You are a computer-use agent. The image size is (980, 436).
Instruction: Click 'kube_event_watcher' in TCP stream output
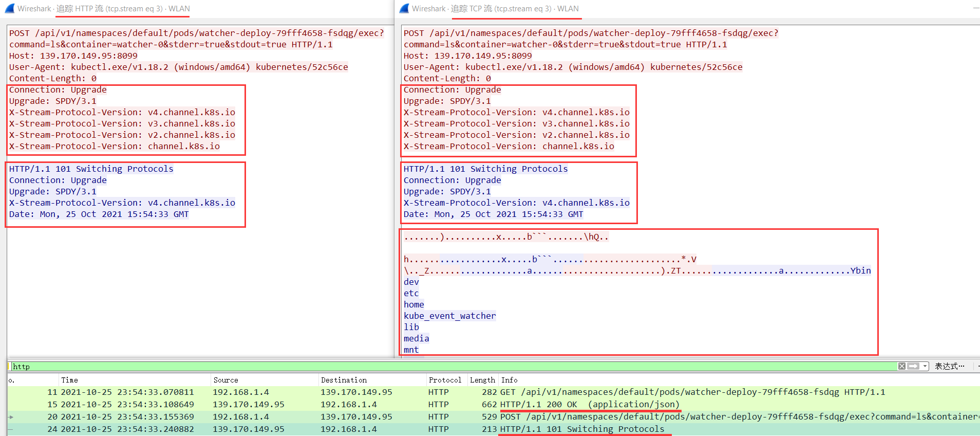[449, 316]
